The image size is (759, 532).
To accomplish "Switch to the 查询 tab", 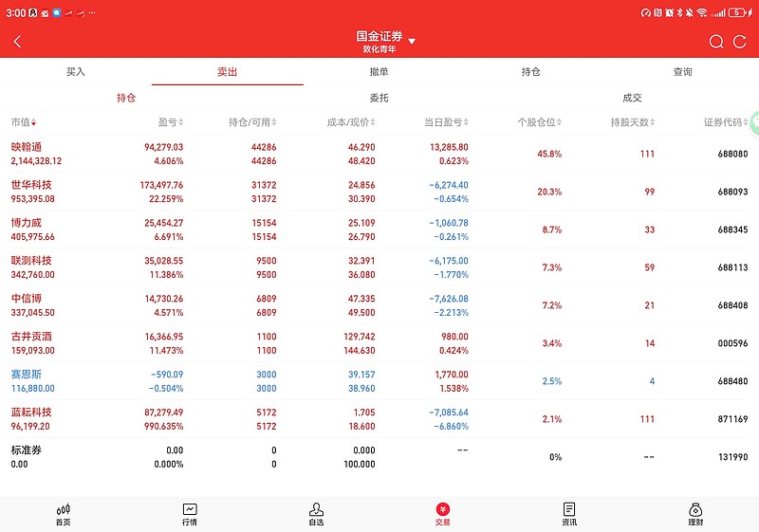I will 682,72.
